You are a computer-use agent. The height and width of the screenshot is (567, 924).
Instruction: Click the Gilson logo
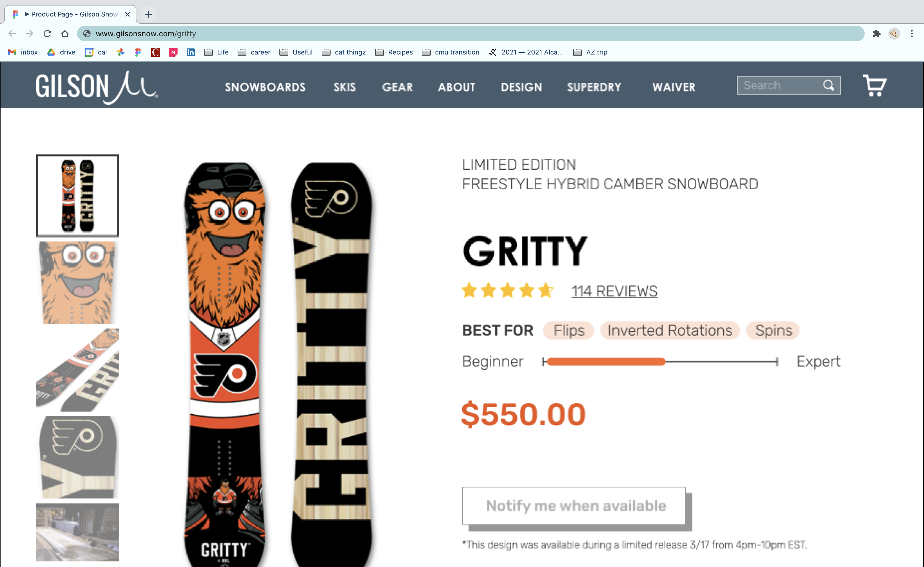click(x=97, y=87)
